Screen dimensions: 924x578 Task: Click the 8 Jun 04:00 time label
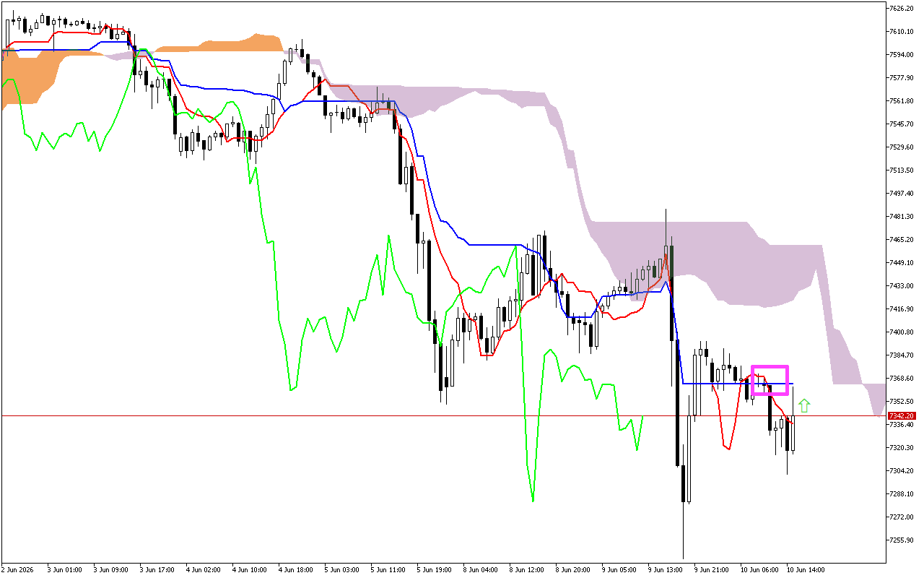coord(480,570)
